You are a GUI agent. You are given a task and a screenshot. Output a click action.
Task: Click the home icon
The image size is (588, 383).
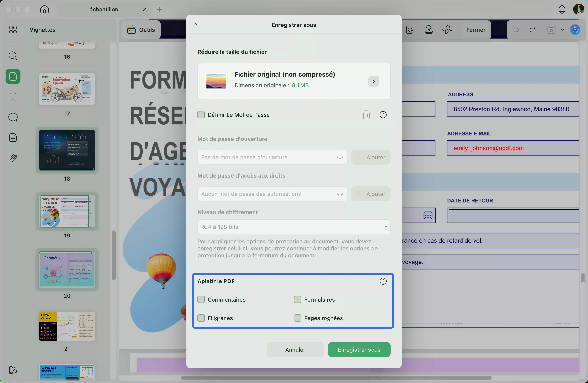click(x=45, y=9)
